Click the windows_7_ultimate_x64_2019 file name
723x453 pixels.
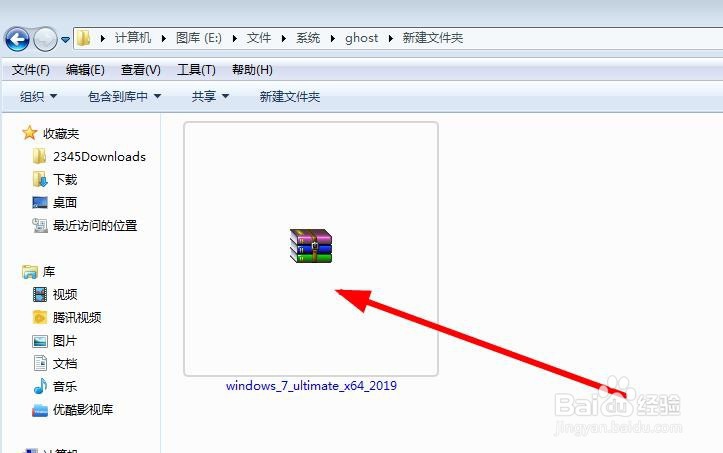coord(311,386)
